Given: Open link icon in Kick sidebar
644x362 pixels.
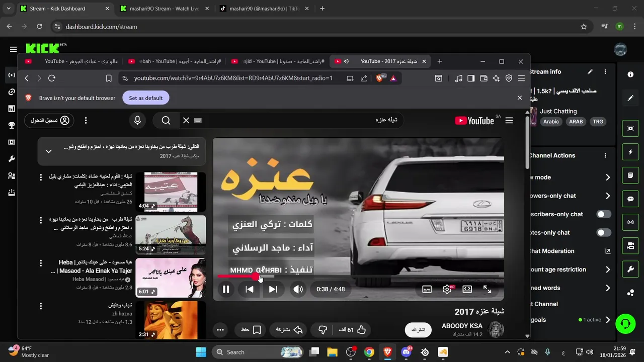Looking at the screenshot, I should click(x=11, y=92).
